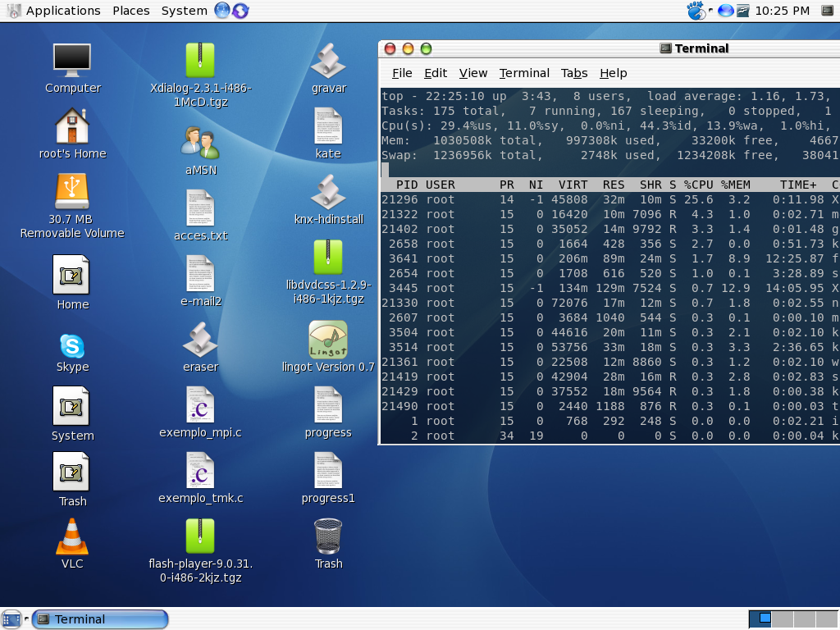Click the Terminal taskbar button

tap(100, 619)
